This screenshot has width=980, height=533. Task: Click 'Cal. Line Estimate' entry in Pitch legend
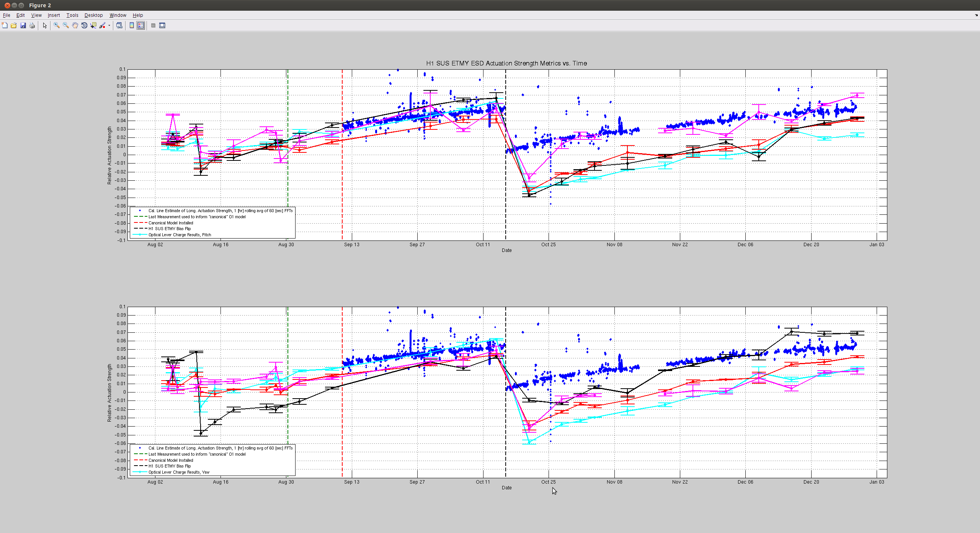[220, 211]
